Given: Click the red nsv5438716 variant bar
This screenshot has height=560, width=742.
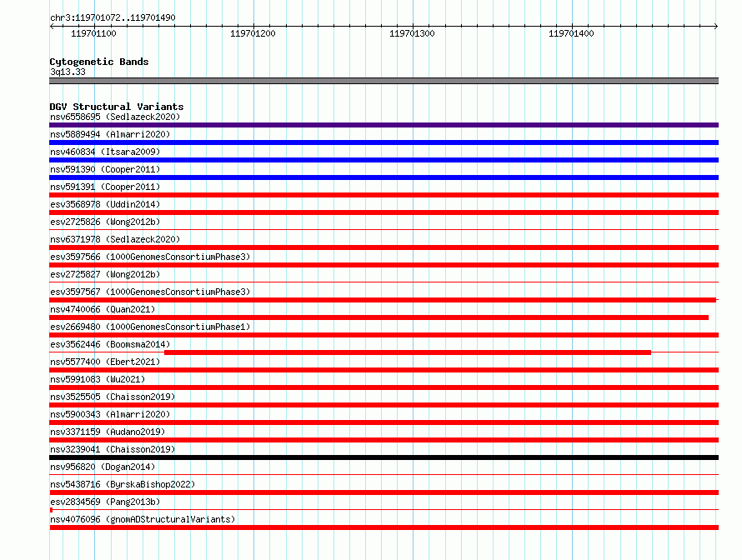Looking at the screenshot, I should click(384, 492).
